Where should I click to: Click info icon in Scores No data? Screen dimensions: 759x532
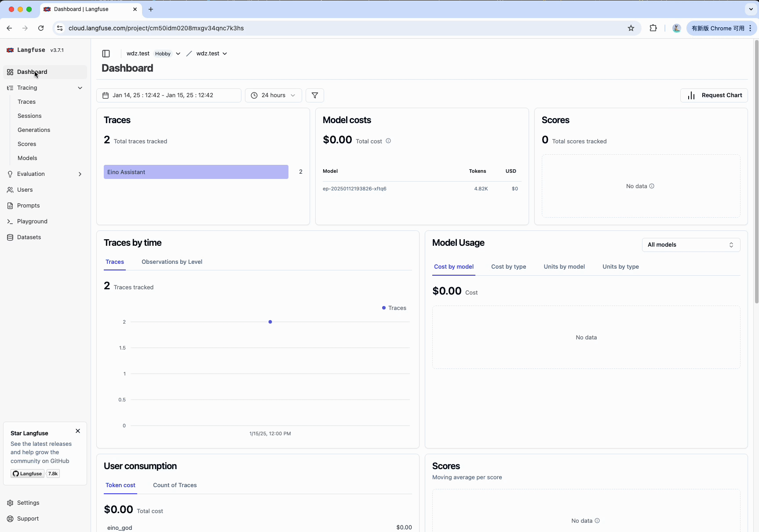point(652,186)
